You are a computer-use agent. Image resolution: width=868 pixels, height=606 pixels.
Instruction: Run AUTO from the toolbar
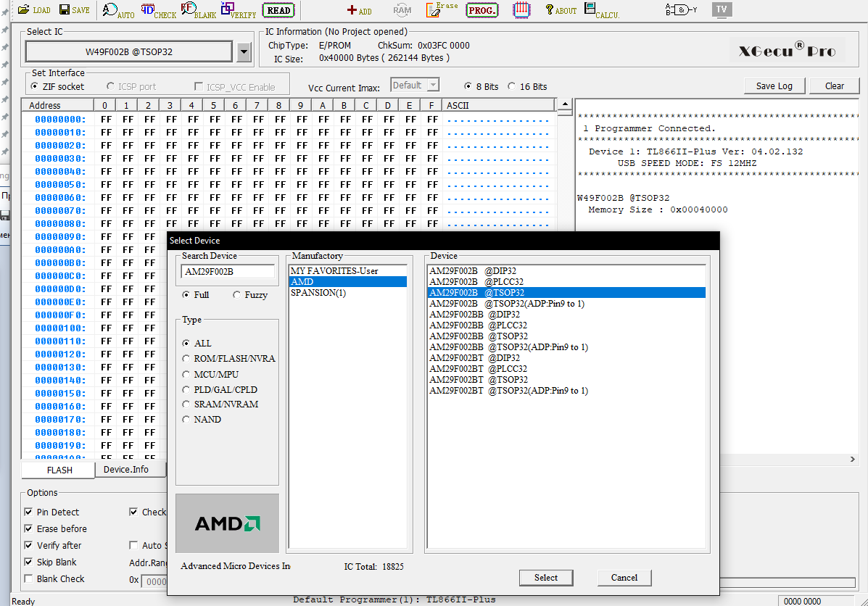pyautogui.click(x=118, y=11)
